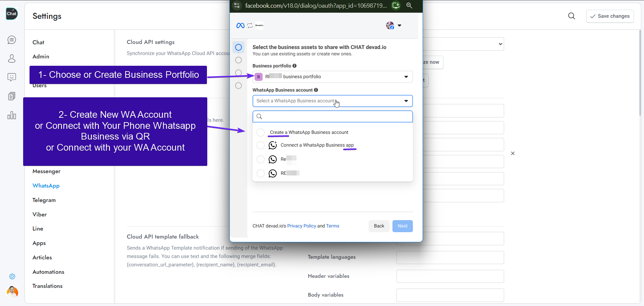The image size is (644, 306).
Task: Open the reports bar chart icon
Action: click(12, 115)
